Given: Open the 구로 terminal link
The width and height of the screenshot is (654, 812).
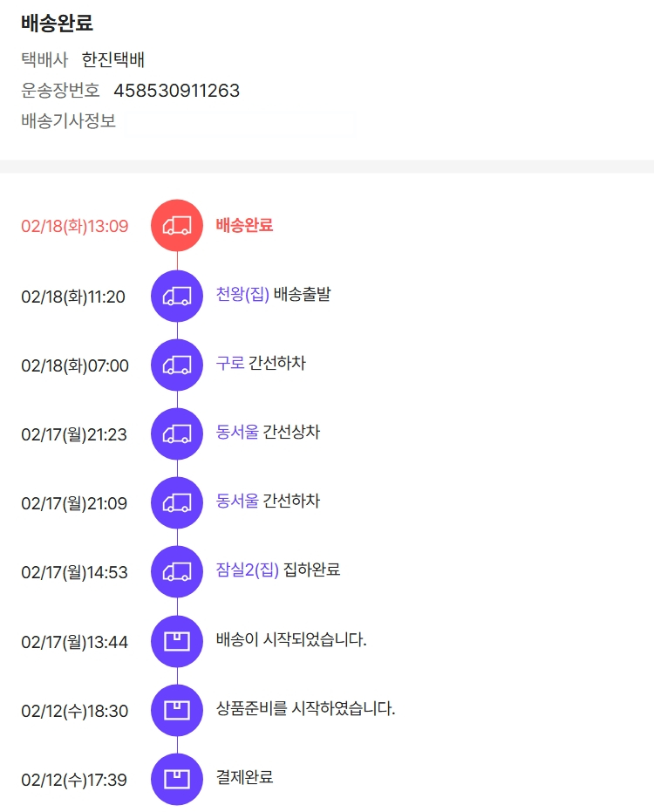Looking at the screenshot, I should point(230,364).
